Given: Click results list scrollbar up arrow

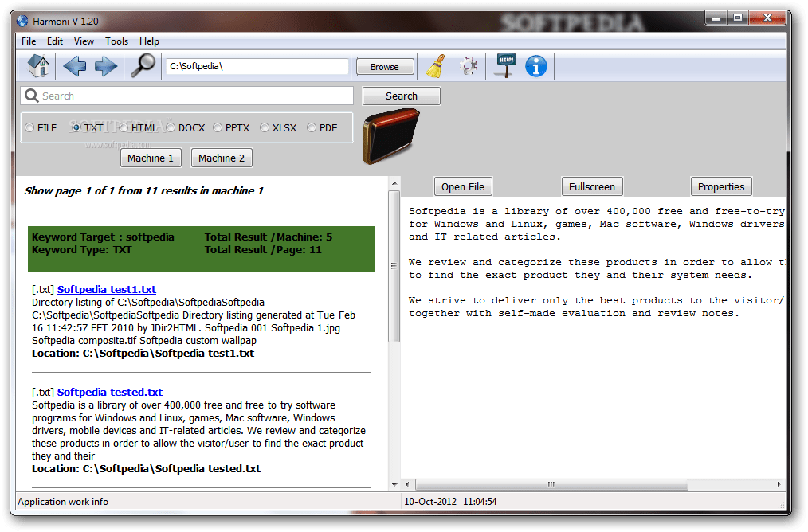Looking at the screenshot, I should [394, 183].
